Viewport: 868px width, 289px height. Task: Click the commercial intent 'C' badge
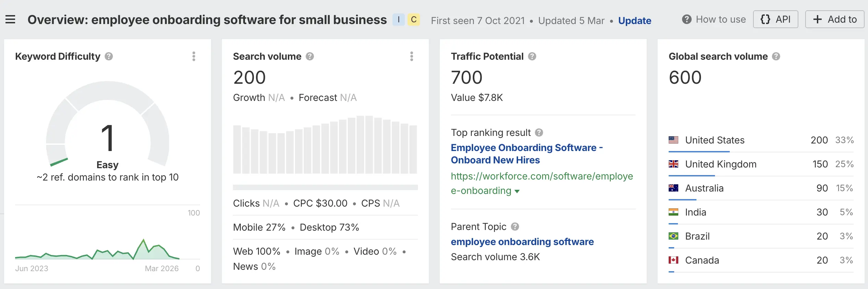tap(414, 20)
